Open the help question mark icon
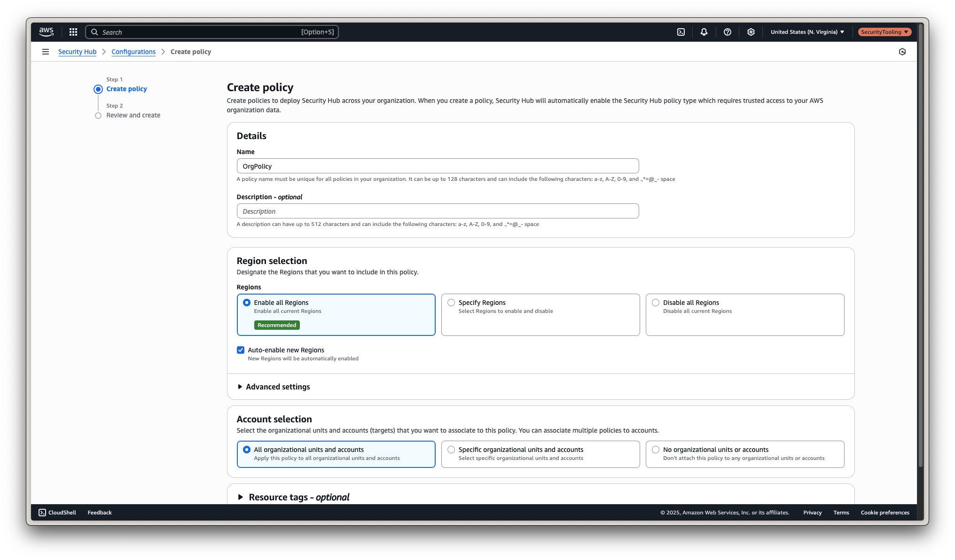Viewport: 955px width, 560px height. pos(728,32)
